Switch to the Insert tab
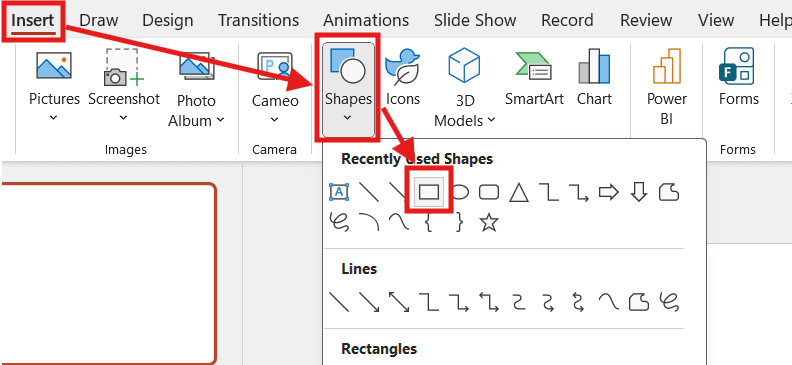 [33, 20]
